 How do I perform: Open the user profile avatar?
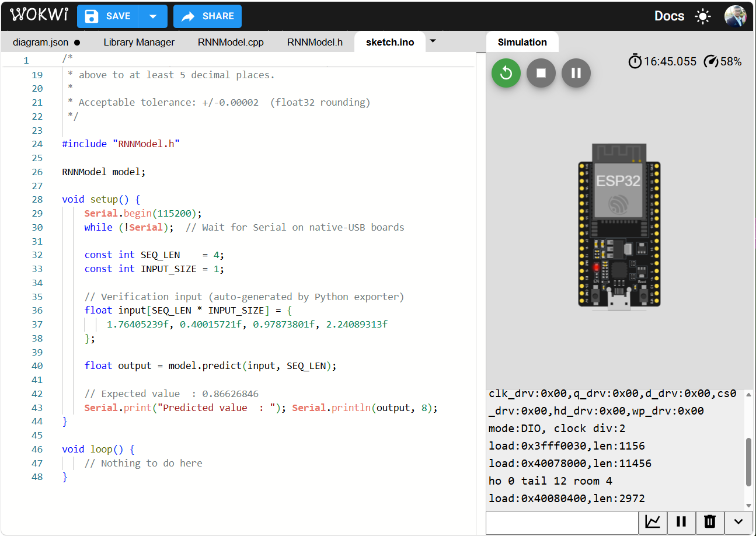coord(735,16)
